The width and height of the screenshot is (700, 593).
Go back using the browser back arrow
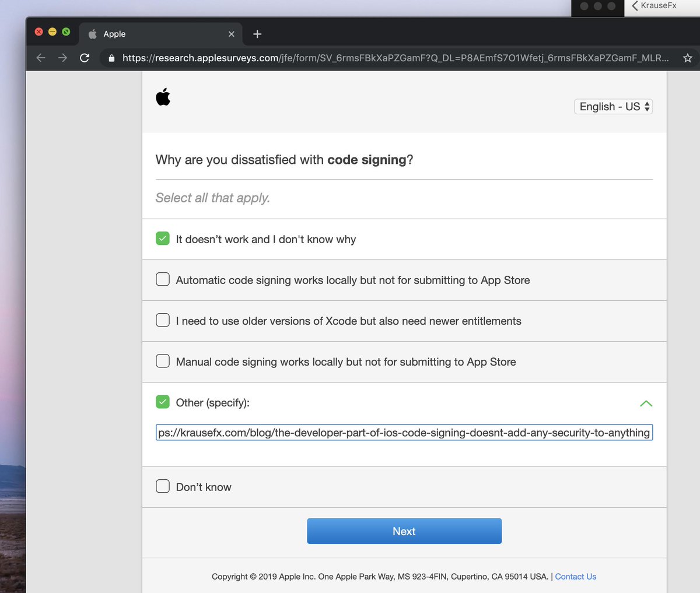40,58
